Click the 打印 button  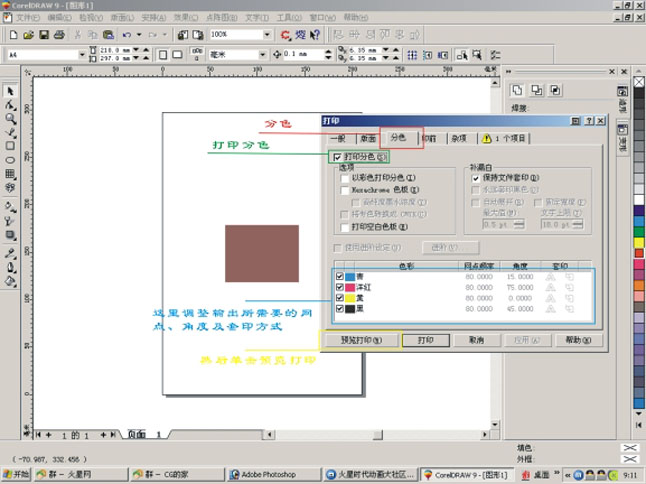coord(426,340)
